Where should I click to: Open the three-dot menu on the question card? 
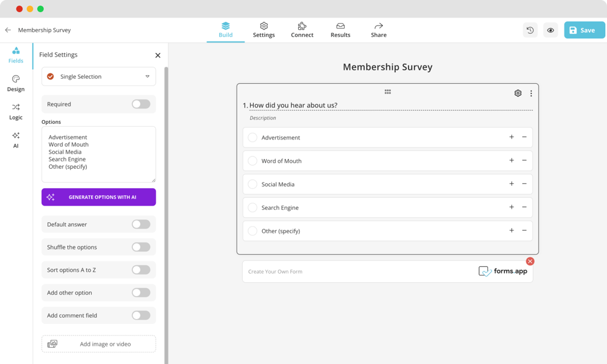(531, 93)
